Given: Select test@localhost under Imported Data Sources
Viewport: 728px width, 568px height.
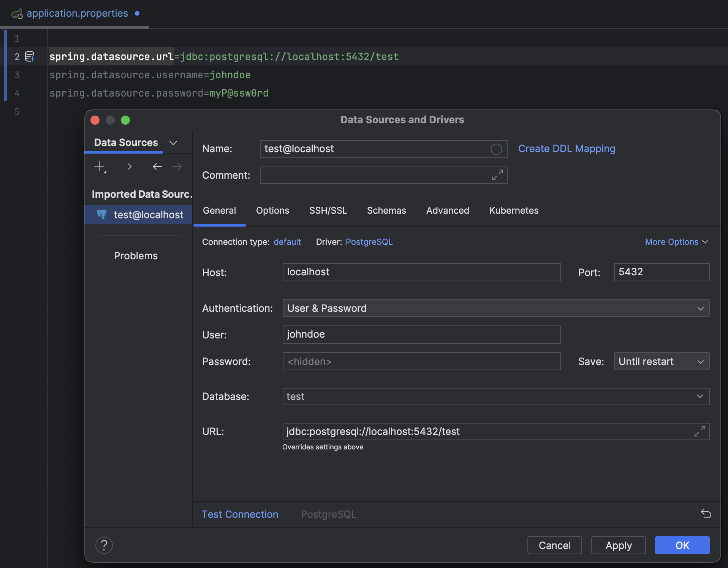Looking at the screenshot, I should pyautogui.click(x=148, y=214).
